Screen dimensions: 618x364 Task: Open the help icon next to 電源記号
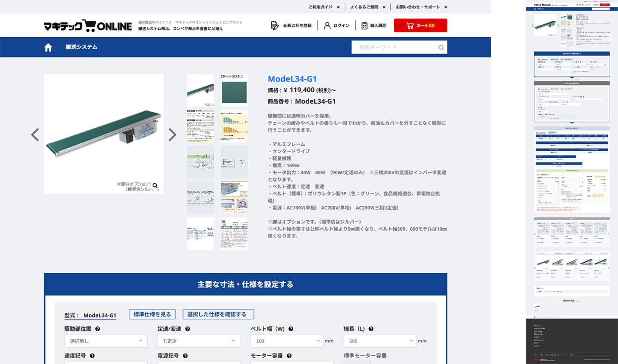[x=185, y=356]
